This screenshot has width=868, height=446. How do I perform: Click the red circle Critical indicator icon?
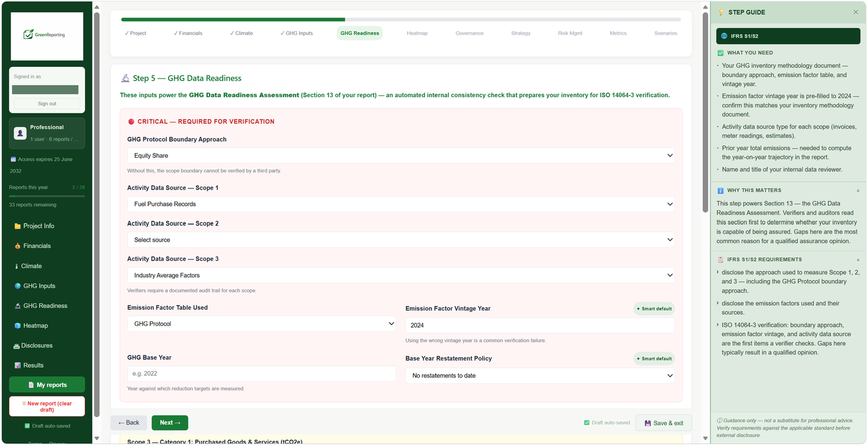click(x=131, y=122)
